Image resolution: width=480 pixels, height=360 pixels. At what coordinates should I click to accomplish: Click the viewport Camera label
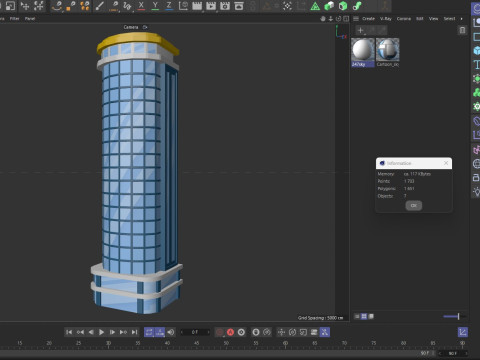(x=131, y=27)
